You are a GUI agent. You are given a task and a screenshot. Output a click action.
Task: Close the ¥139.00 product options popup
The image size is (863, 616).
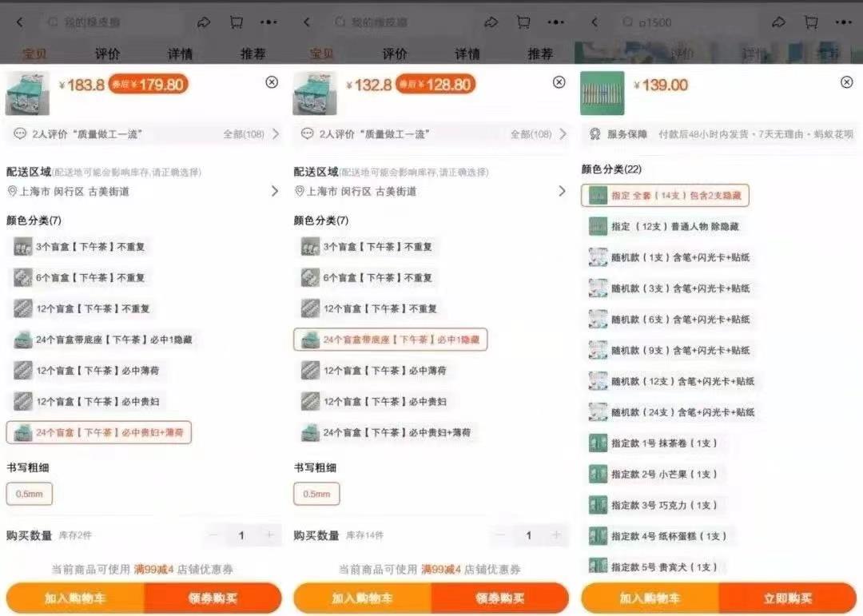click(847, 82)
